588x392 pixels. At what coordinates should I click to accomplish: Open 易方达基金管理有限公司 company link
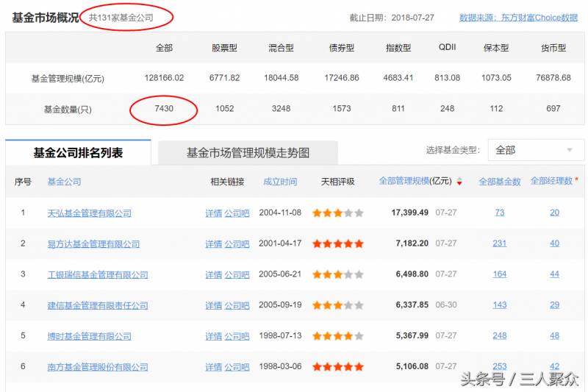coord(93,244)
